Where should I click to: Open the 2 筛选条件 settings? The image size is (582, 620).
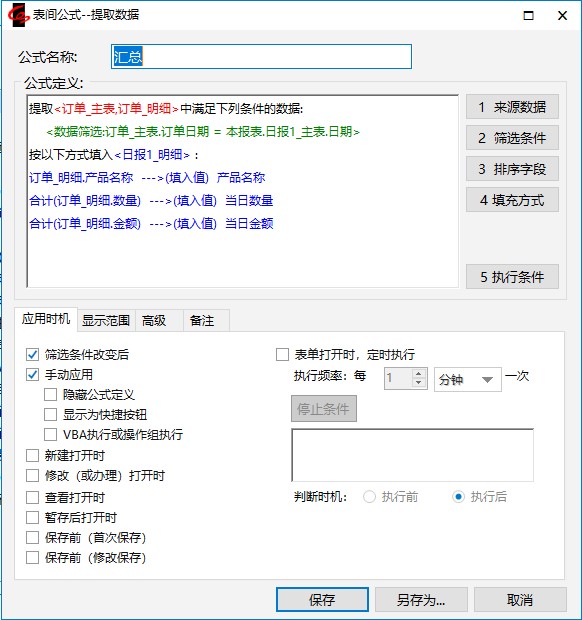click(x=512, y=138)
